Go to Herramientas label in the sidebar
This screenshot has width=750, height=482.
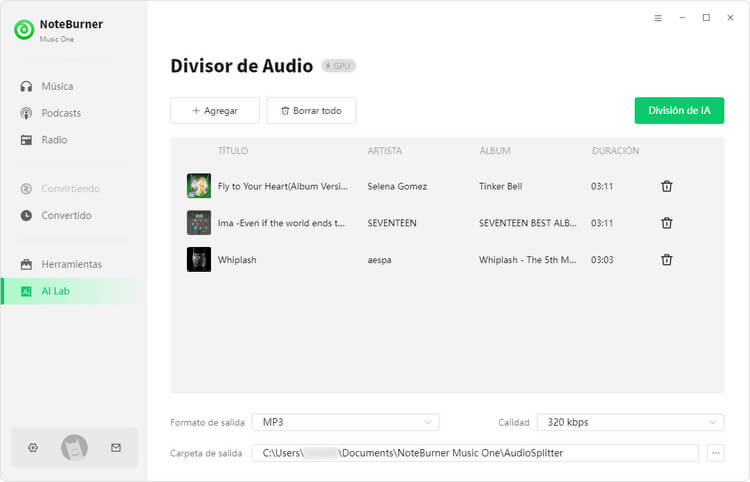pos(72,264)
